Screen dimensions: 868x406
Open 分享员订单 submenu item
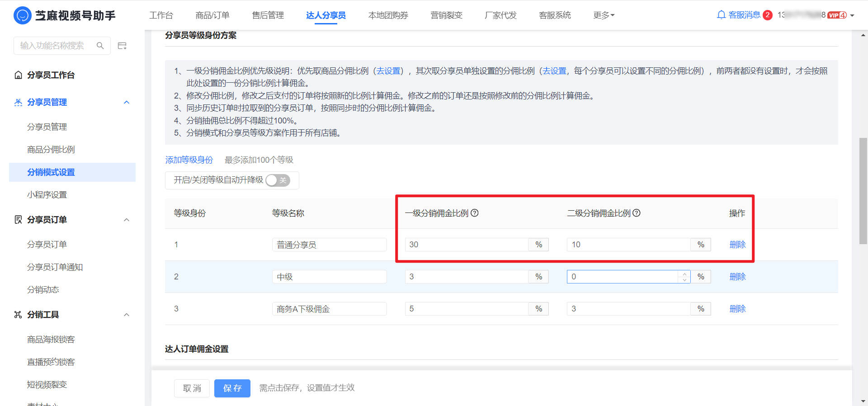pyautogui.click(x=47, y=245)
